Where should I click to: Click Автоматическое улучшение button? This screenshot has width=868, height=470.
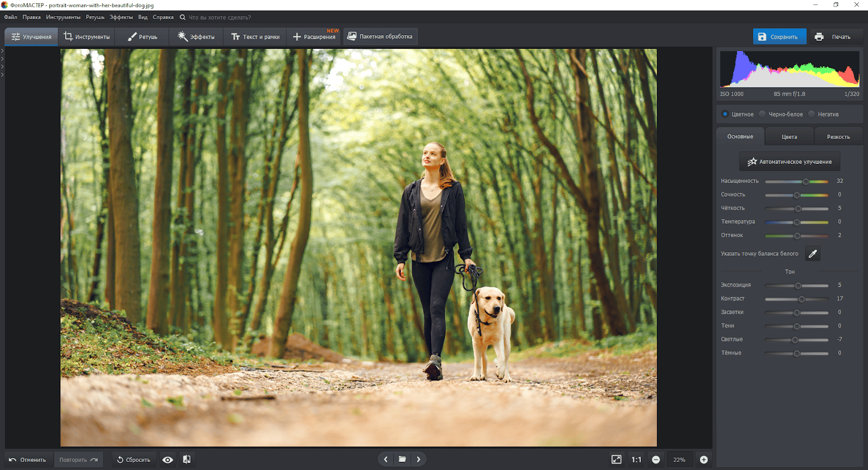tap(789, 162)
